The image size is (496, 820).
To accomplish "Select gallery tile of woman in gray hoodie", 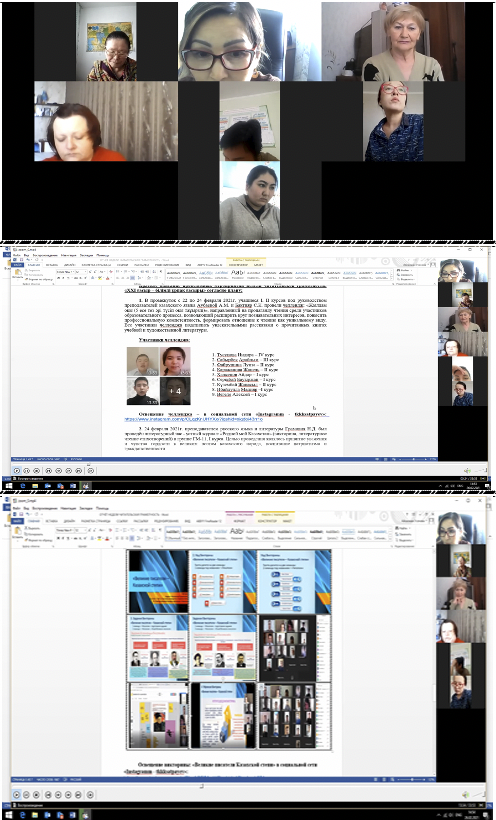I will pos(250,200).
